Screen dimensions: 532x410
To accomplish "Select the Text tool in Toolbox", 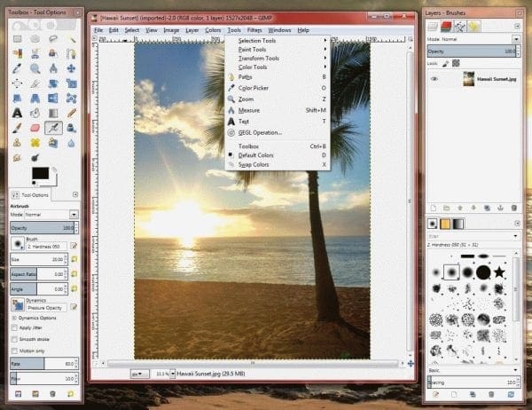I will (x=18, y=113).
